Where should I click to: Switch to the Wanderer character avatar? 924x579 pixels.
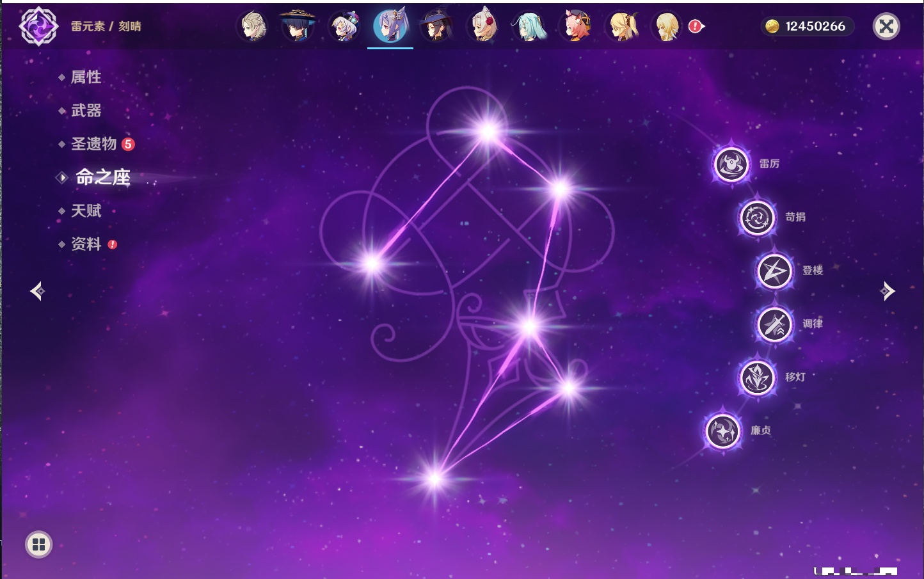pyautogui.click(x=298, y=26)
